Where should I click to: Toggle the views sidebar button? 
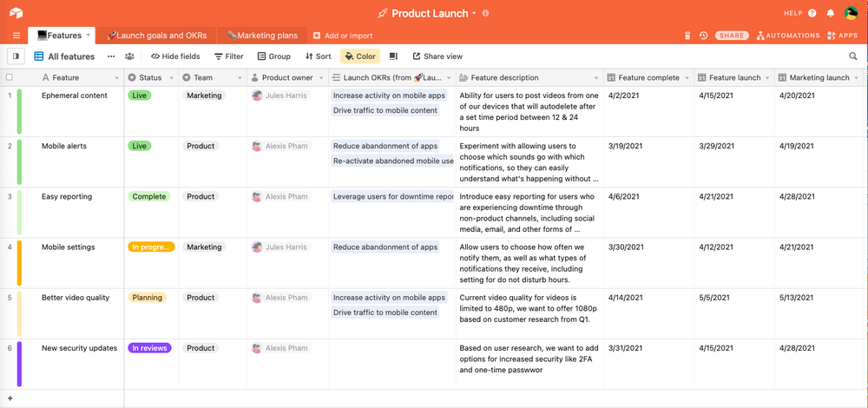(16, 56)
